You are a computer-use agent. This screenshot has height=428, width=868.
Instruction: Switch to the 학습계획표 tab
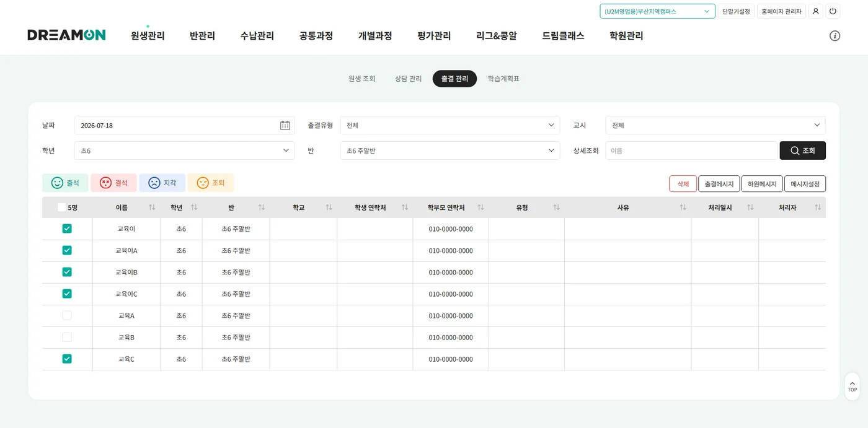point(503,79)
